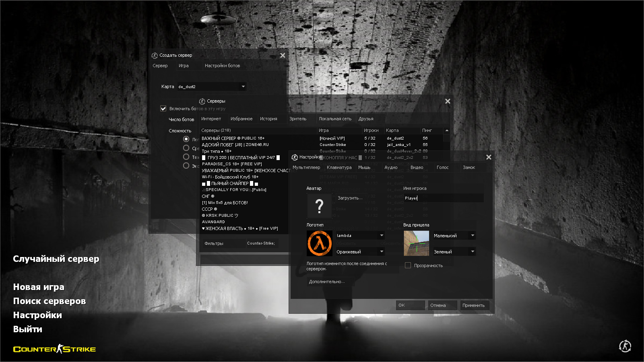Screen dimensions: 644x362
Task: Open the 'Избранное' servers tab
Action: pos(242,119)
